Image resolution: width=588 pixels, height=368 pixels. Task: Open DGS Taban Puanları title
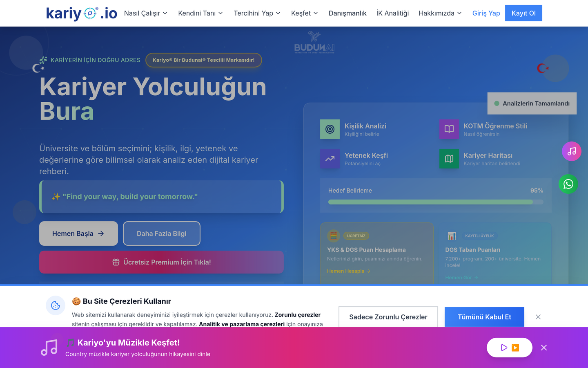pos(472,250)
